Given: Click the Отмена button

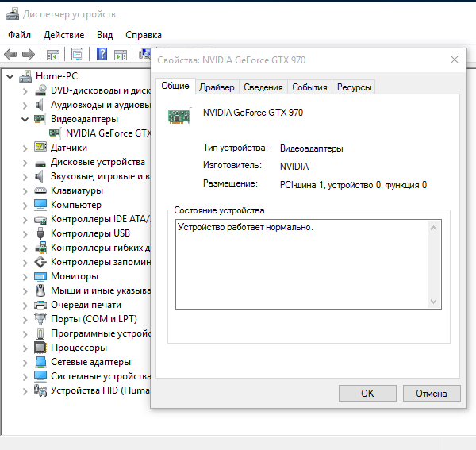Looking at the screenshot, I should click(432, 393).
